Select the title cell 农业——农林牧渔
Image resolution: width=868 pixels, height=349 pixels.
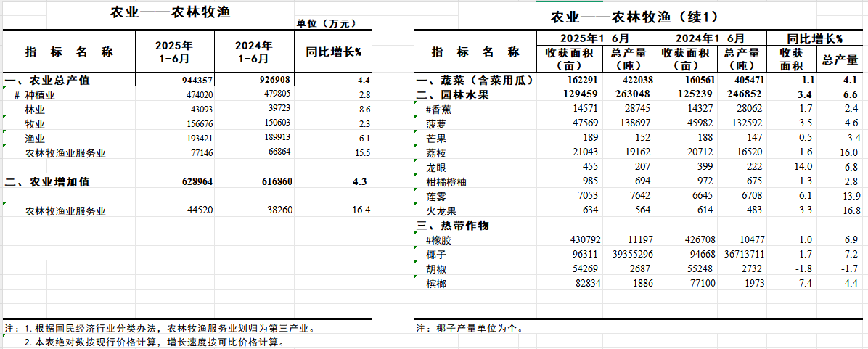click(169, 12)
